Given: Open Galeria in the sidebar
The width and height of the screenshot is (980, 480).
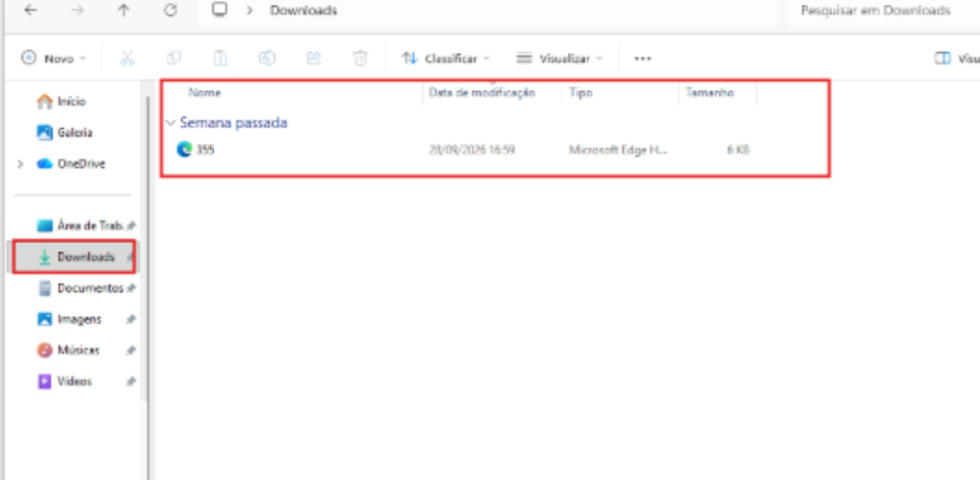Looking at the screenshot, I should [x=64, y=133].
